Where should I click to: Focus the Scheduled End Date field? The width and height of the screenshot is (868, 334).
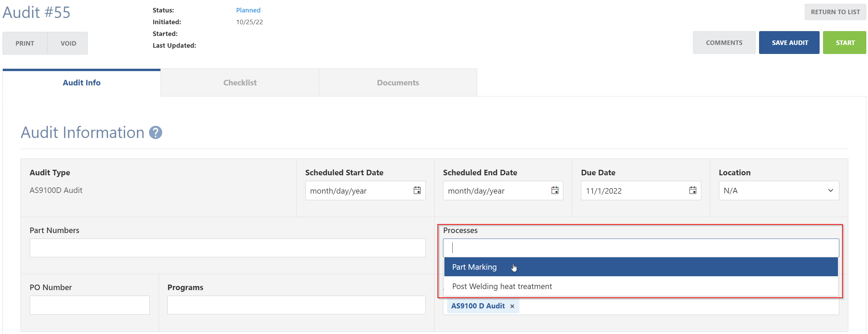coord(503,191)
